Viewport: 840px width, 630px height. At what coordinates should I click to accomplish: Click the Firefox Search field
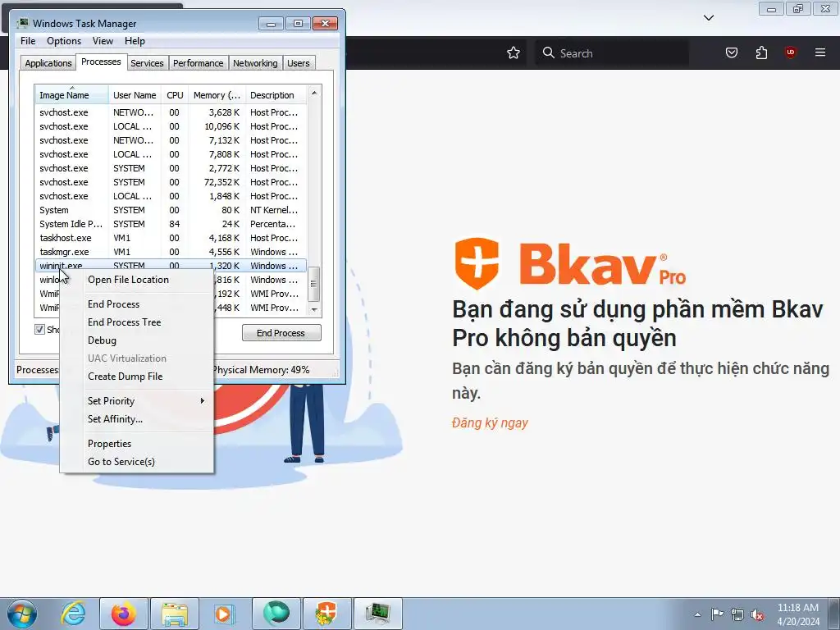point(612,52)
